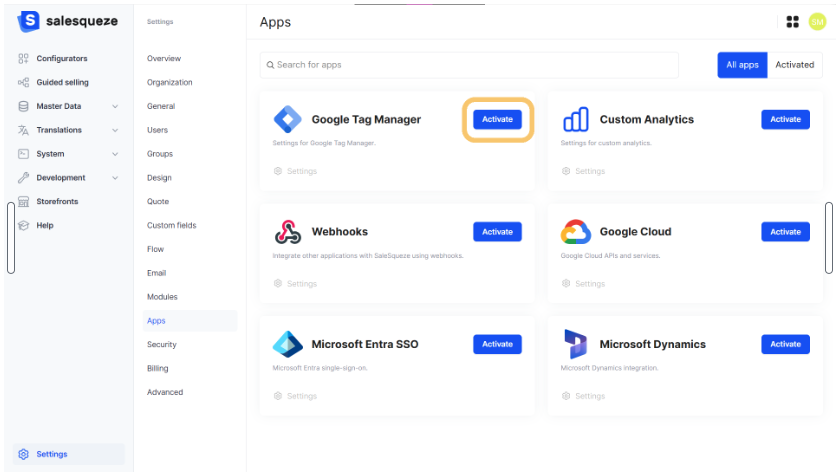
Task: Click the System sidebar icon
Action: [24, 154]
